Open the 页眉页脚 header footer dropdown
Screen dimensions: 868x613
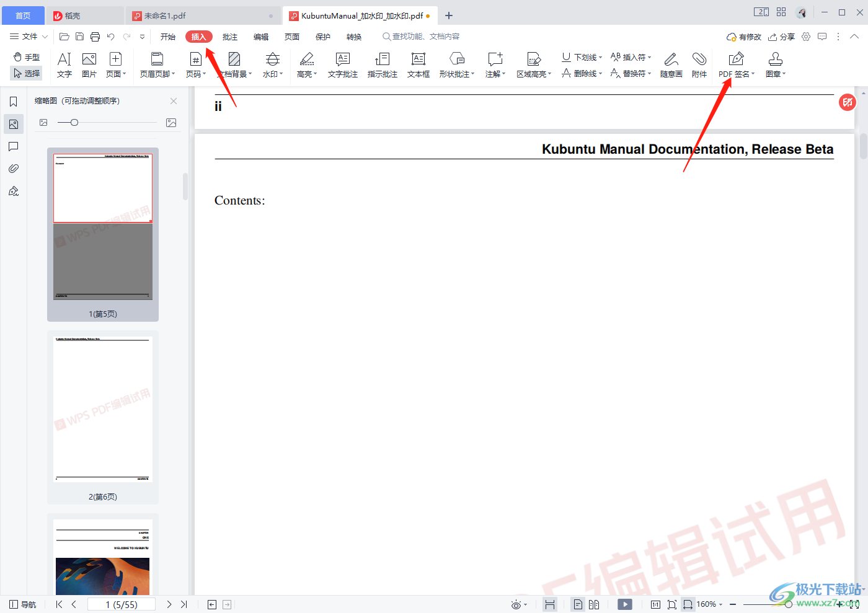(157, 65)
